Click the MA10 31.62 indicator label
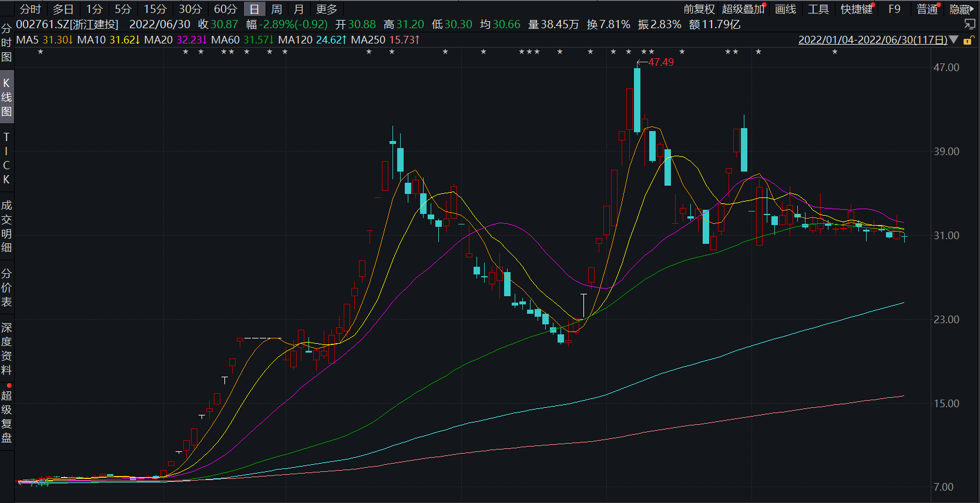The width and height of the screenshot is (980, 503). coord(109,40)
